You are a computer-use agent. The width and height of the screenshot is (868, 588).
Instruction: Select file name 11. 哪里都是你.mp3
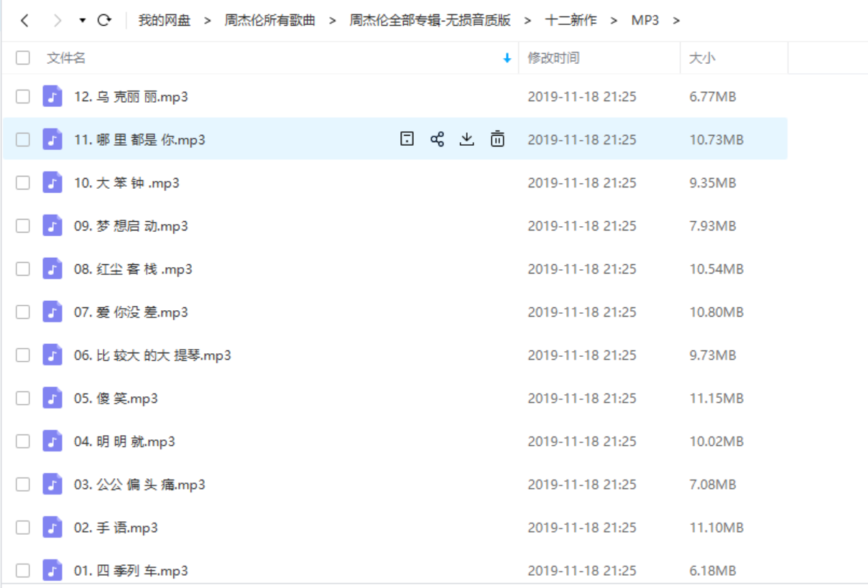pyautogui.click(x=139, y=140)
